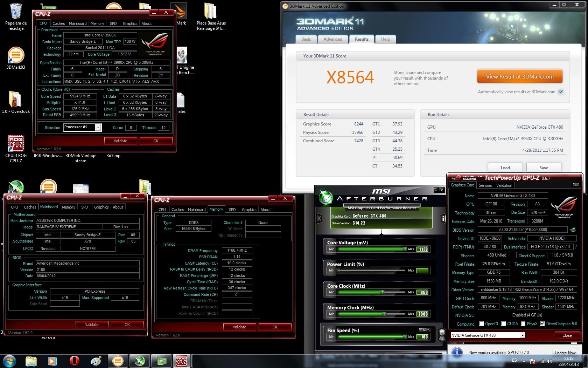588x368 pixels.
Task: Click Afterburner fan User Define gear icon
Action: (442, 334)
